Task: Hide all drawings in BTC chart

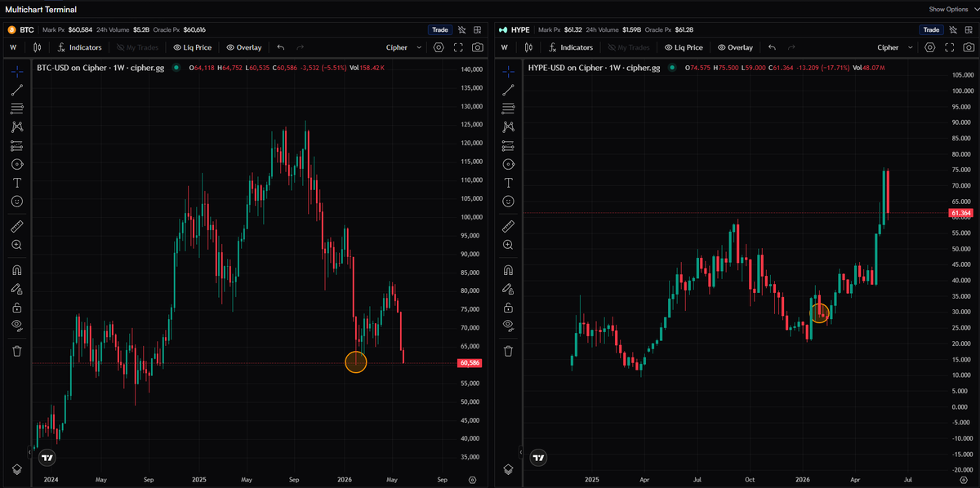Action: click(x=16, y=326)
